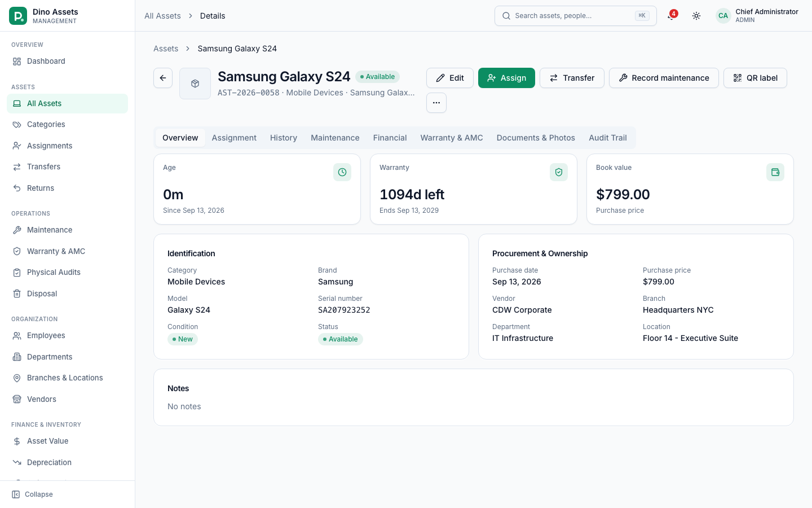Open the more options ellipsis button

click(436, 103)
